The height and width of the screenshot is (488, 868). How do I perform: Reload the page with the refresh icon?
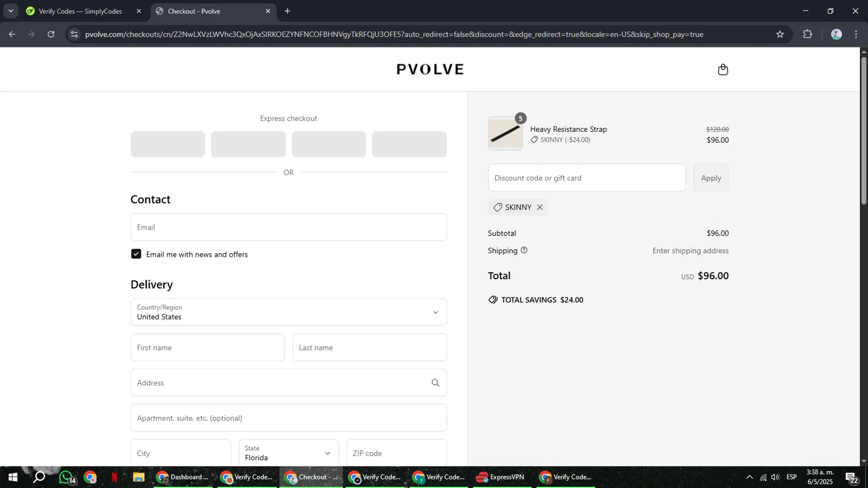(51, 34)
